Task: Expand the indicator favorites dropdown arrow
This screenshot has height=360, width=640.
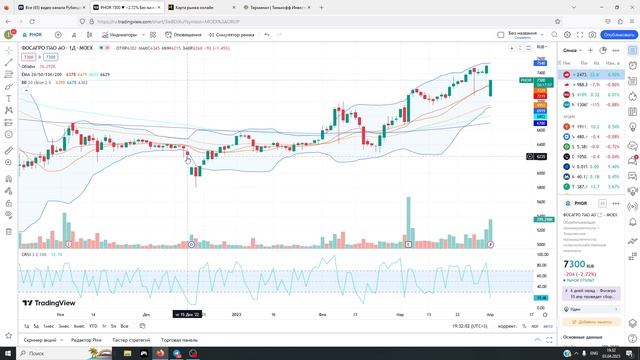Action: pyautogui.click(x=143, y=35)
